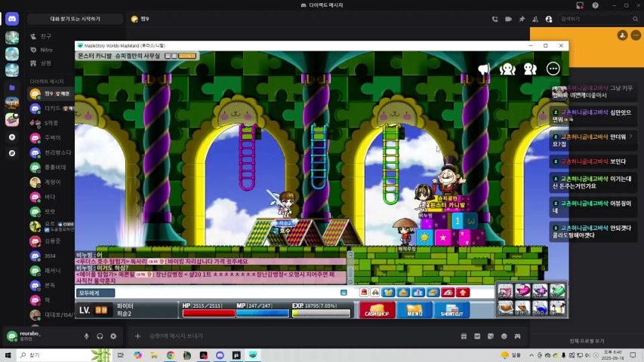Image resolution: width=644 pixels, height=362 pixels.
Task: Start a video call in Discord header
Action: click(x=508, y=19)
